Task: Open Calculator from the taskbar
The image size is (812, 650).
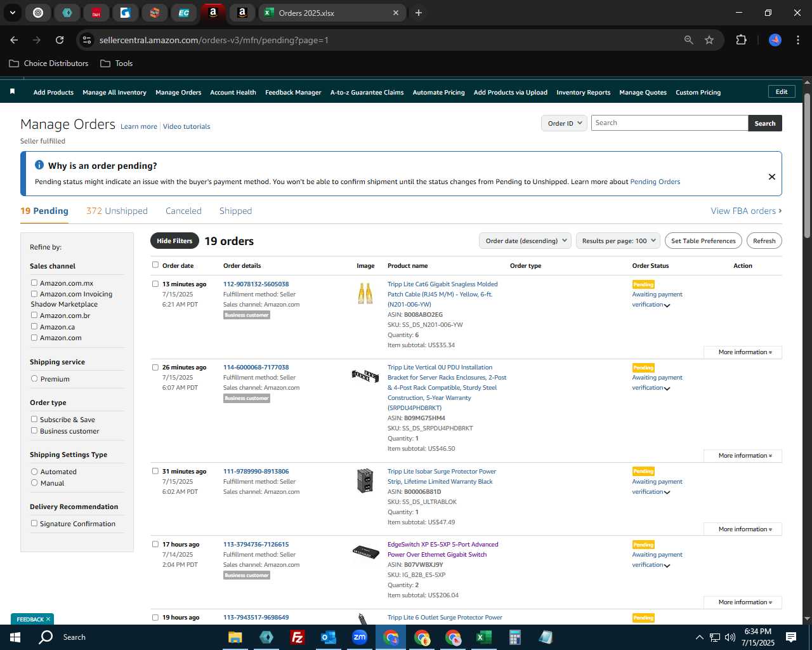Action: (514, 637)
